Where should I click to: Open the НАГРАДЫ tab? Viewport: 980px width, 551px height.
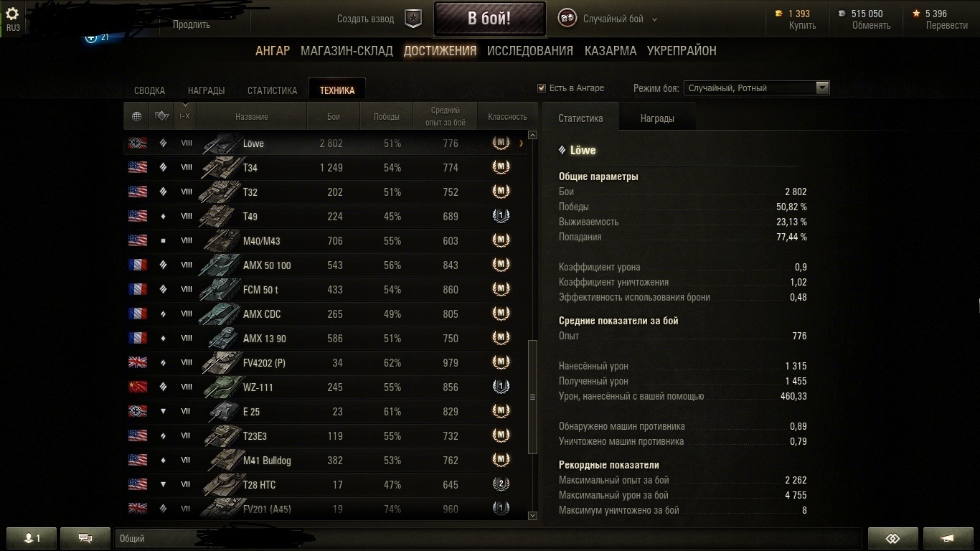tap(206, 90)
